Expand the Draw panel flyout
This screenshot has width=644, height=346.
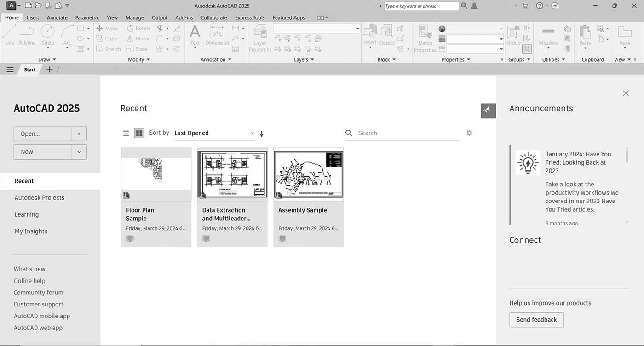[x=46, y=59]
